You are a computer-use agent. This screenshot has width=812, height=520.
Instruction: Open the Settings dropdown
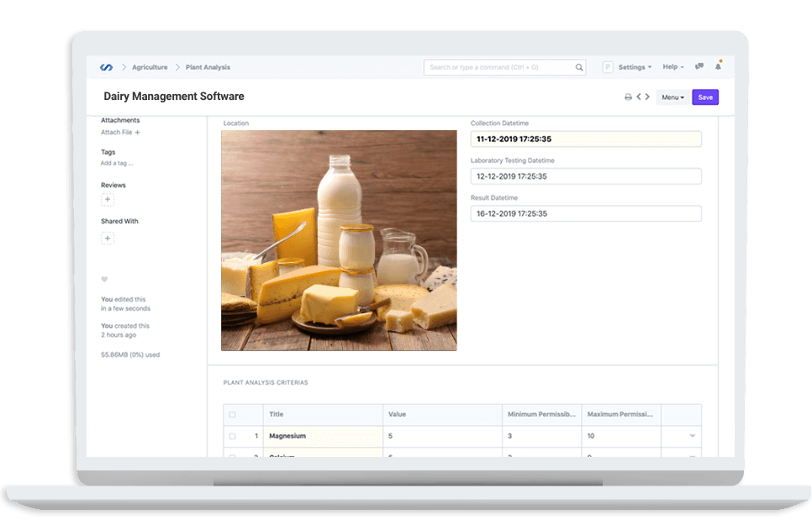(632, 66)
